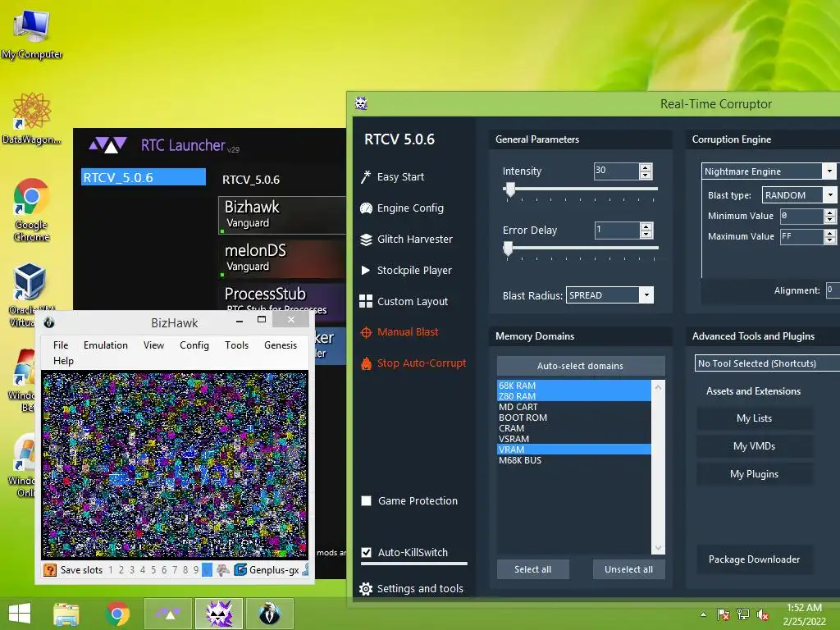This screenshot has width=840, height=630.
Task: Open the Windows Start button
Action: [20, 614]
